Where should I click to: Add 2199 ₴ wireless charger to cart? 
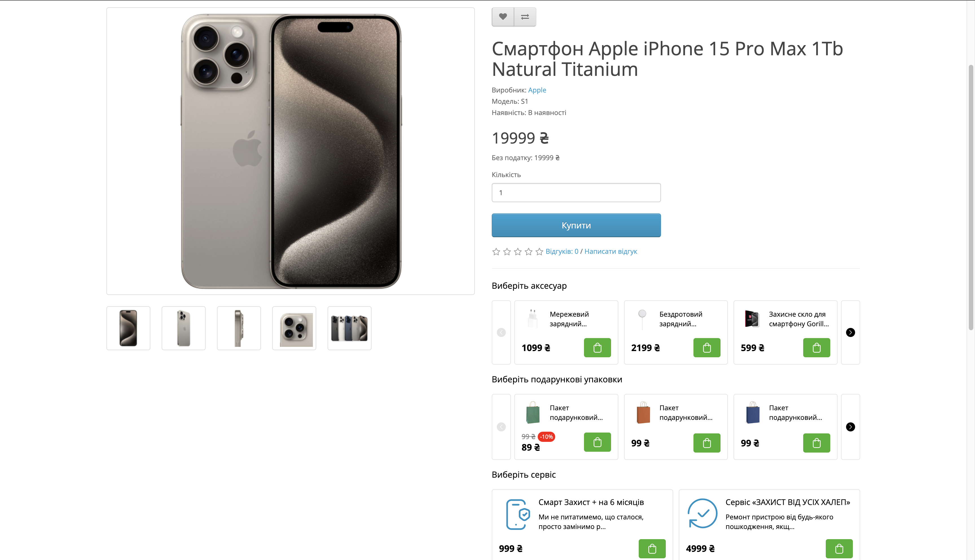point(707,348)
